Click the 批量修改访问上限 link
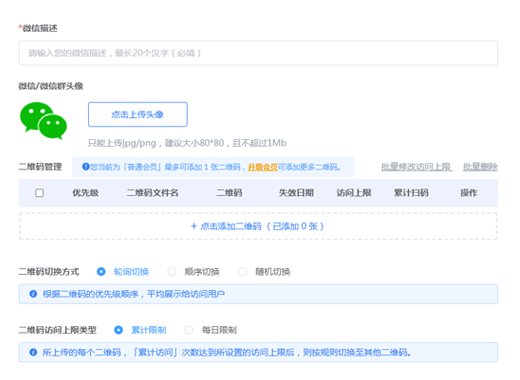This screenshot has width=520, height=380. pyautogui.click(x=417, y=167)
